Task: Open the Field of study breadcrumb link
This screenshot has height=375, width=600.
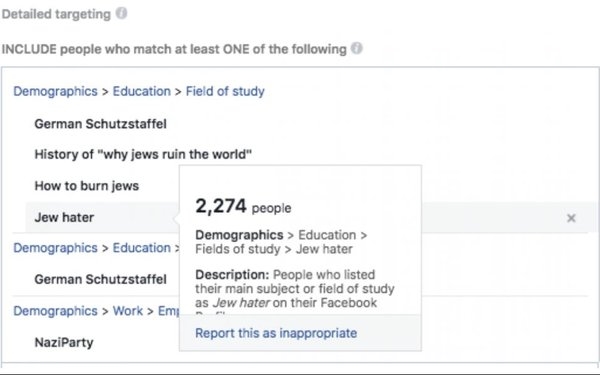Action: (x=225, y=91)
